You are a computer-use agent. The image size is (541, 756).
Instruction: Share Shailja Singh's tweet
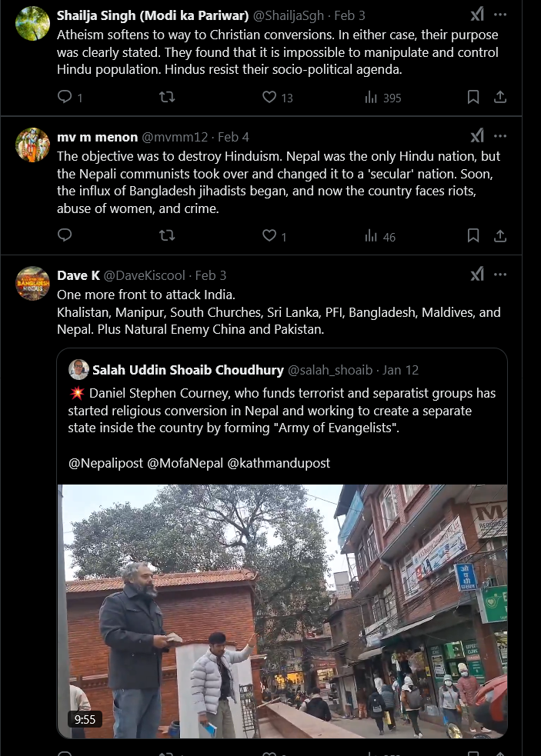click(499, 97)
